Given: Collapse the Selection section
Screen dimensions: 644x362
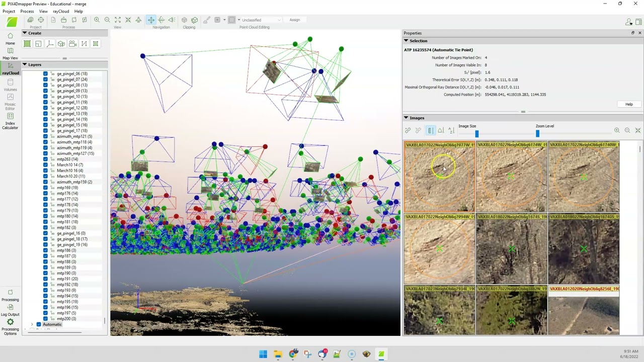Looking at the screenshot, I should pos(406,41).
